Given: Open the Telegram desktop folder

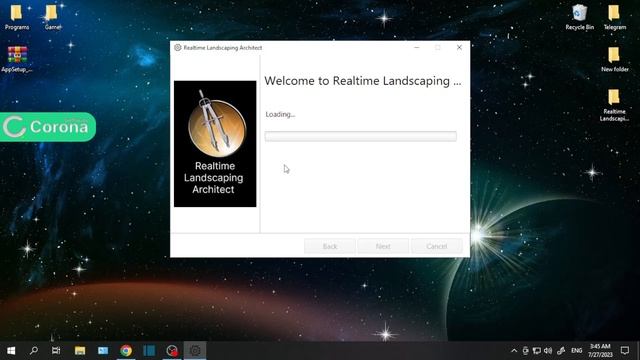Looking at the screenshot, I should pyautogui.click(x=614, y=17).
